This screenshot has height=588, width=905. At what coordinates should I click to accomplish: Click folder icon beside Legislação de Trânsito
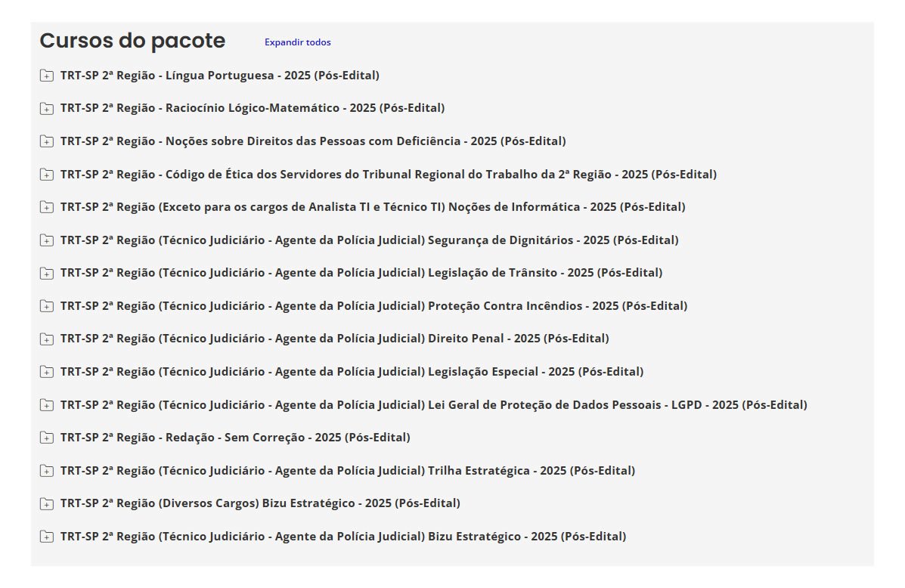point(47,273)
